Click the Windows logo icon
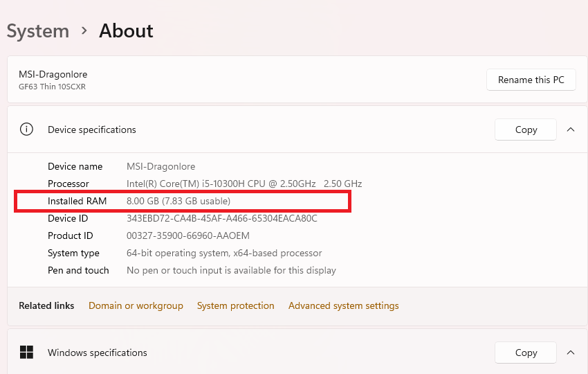 click(x=26, y=353)
